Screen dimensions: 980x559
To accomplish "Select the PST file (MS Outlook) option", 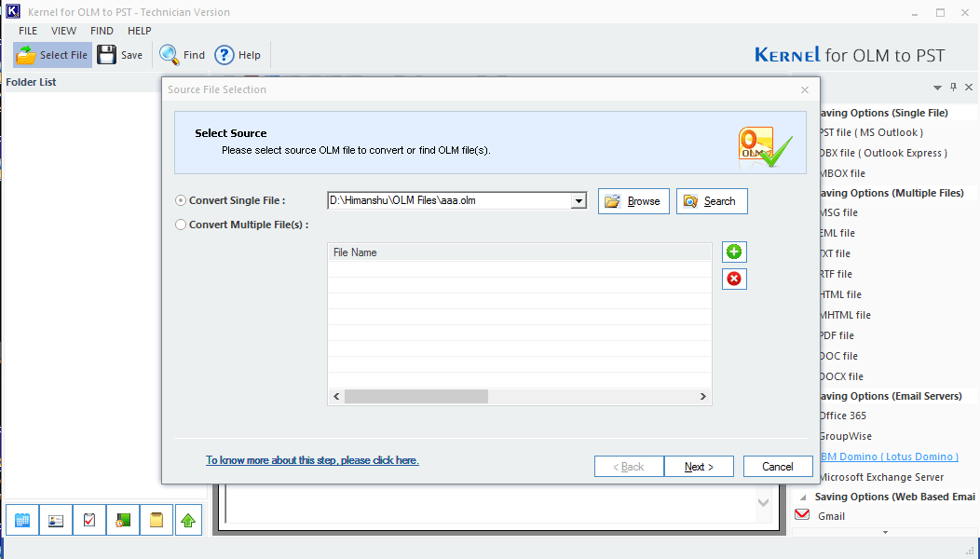I will pyautogui.click(x=871, y=132).
